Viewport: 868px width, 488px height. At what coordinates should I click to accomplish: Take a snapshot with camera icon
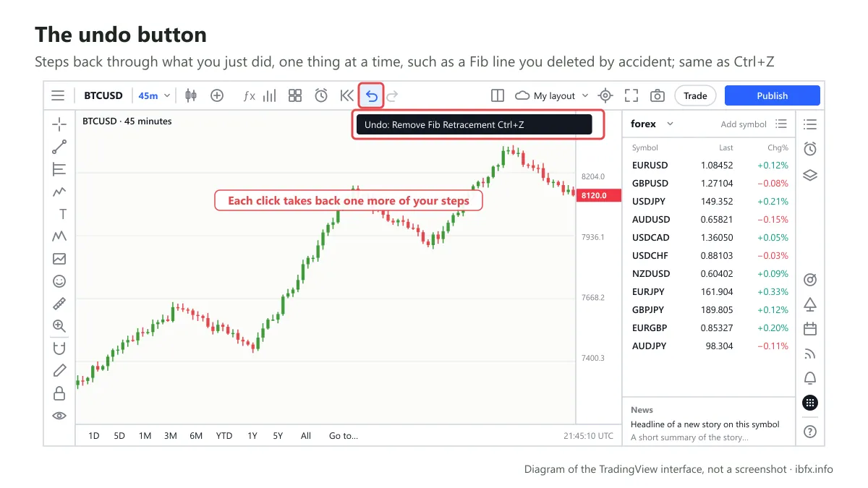pyautogui.click(x=658, y=95)
